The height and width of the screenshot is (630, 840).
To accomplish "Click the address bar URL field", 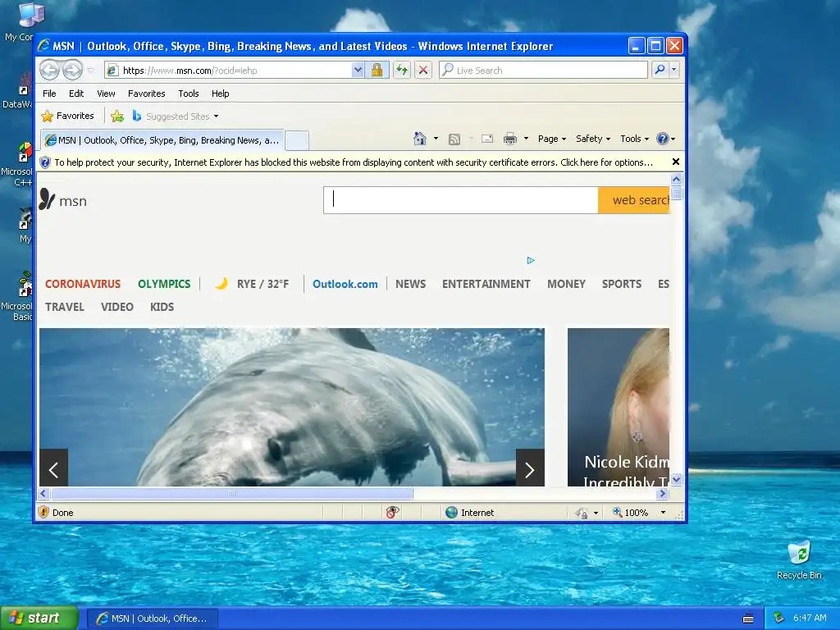I will tap(229, 71).
